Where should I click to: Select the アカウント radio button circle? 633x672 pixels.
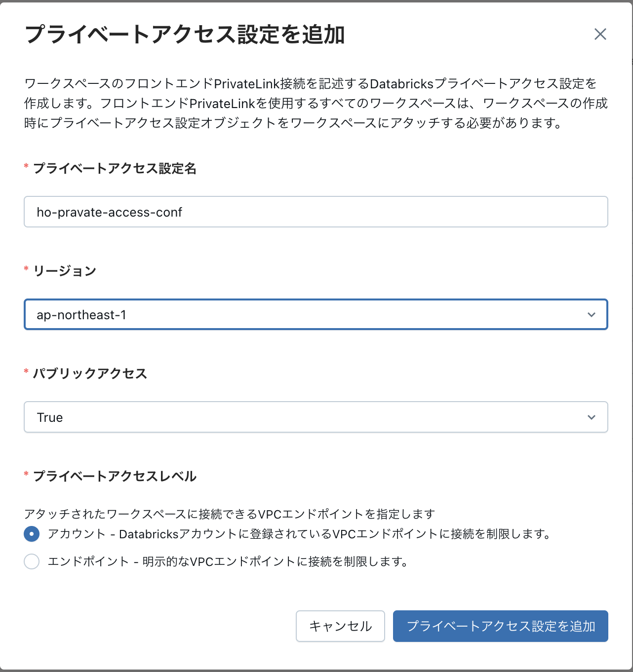coord(32,534)
